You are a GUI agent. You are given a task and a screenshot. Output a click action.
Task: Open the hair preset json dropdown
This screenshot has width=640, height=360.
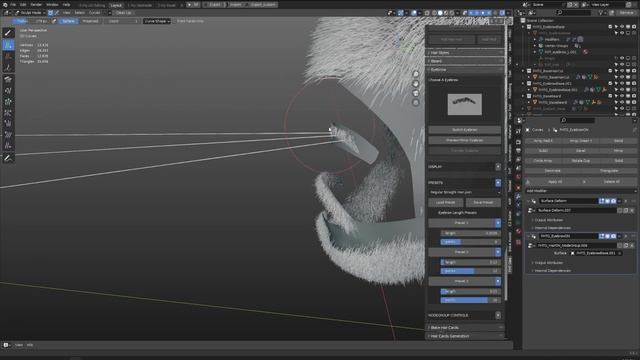(464, 192)
